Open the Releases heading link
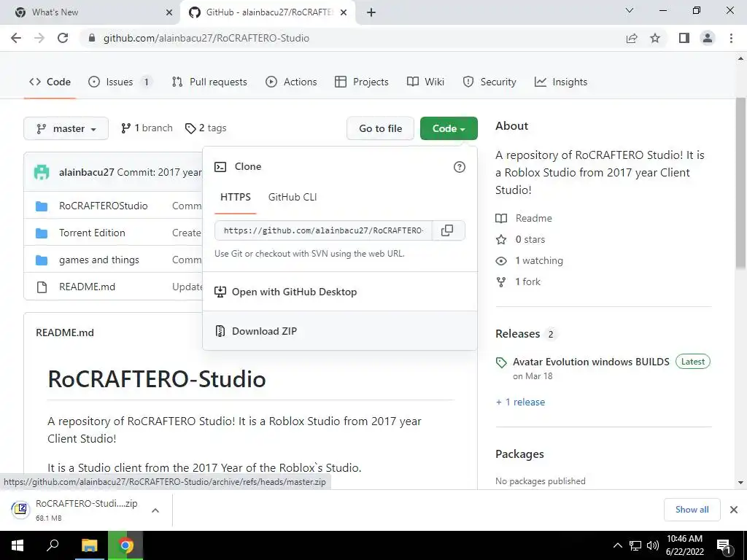The image size is (747, 560). click(x=517, y=334)
